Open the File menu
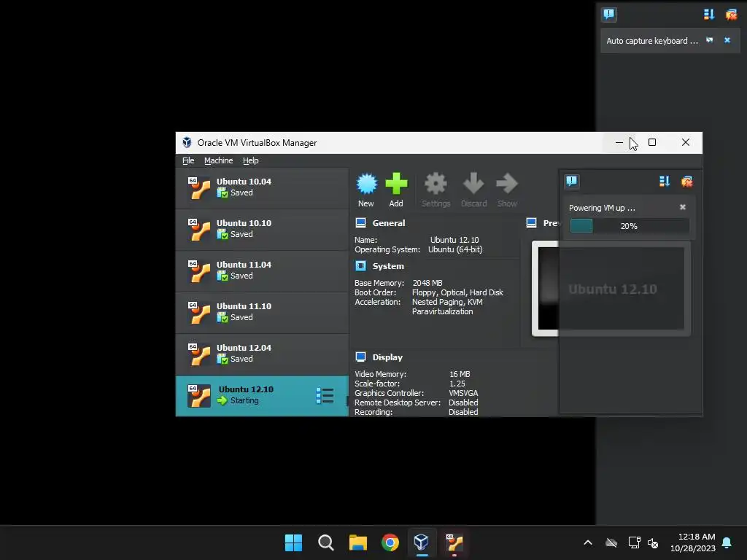Screen dimensions: 747x560 click(x=188, y=160)
